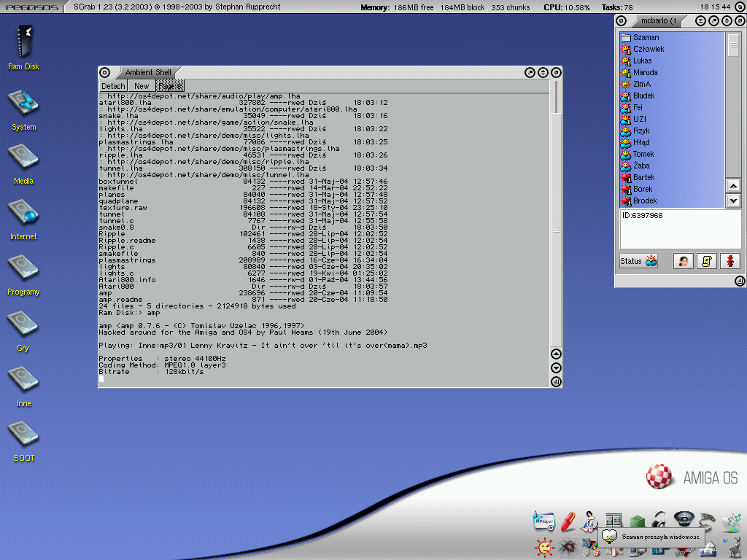747x560 pixels.
Task: Open the Status selector in messenger
Action: [x=638, y=261]
